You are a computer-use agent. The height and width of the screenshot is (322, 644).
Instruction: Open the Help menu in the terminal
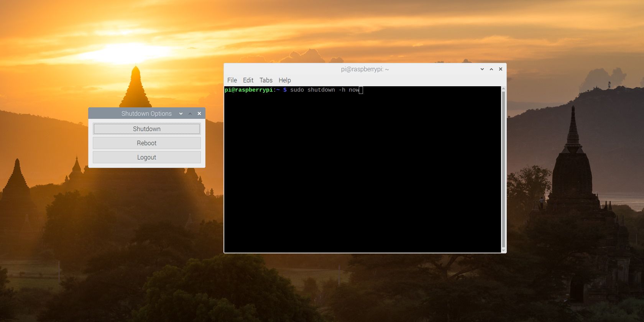pos(284,80)
